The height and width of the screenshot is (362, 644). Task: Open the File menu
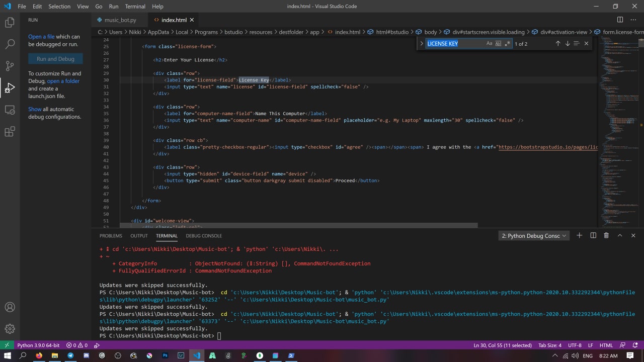coord(22,7)
